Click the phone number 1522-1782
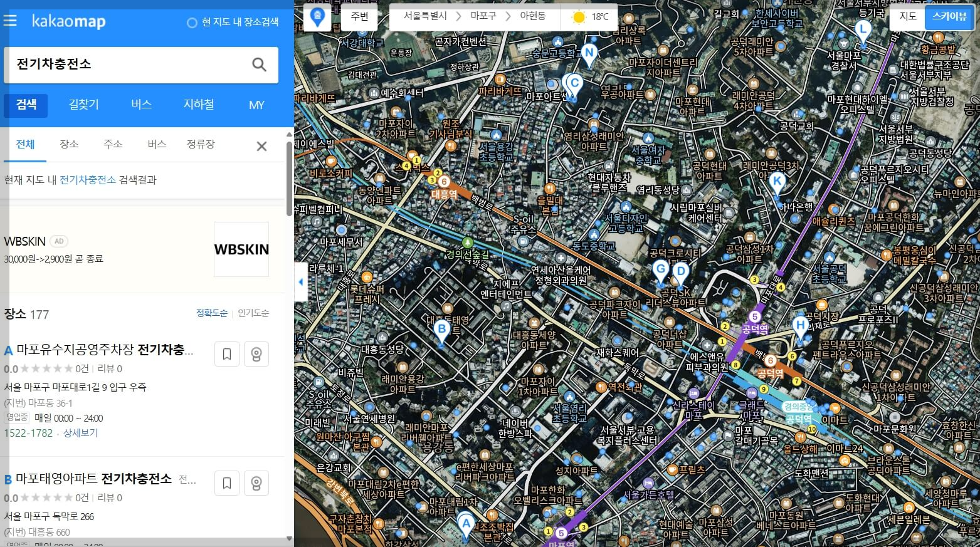 (28, 433)
